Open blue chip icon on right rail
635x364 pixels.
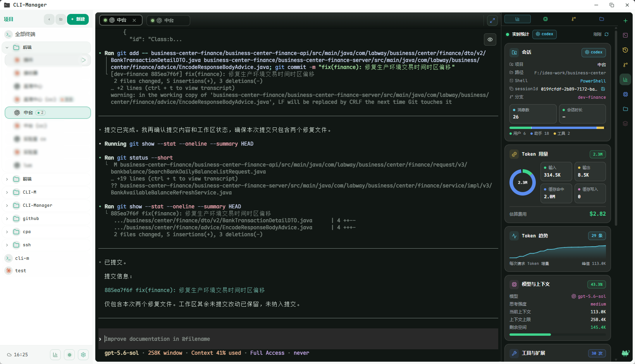click(625, 94)
